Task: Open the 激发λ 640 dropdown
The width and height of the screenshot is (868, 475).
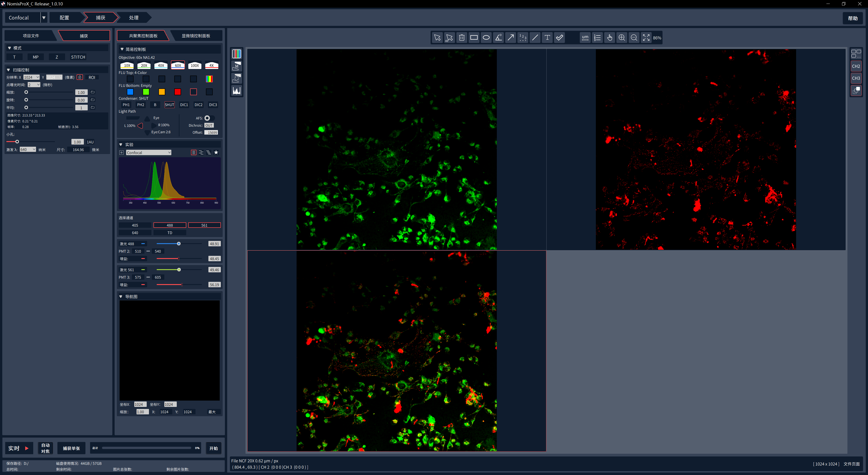Action: pos(28,149)
